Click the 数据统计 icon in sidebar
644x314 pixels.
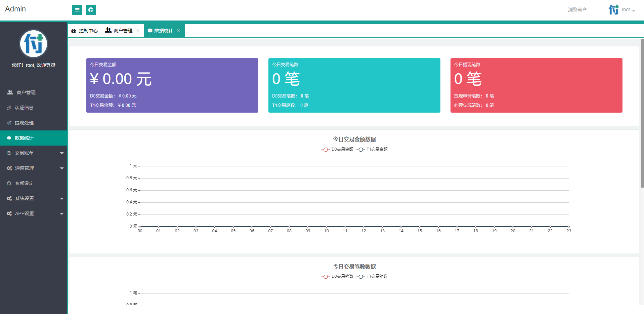9,138
